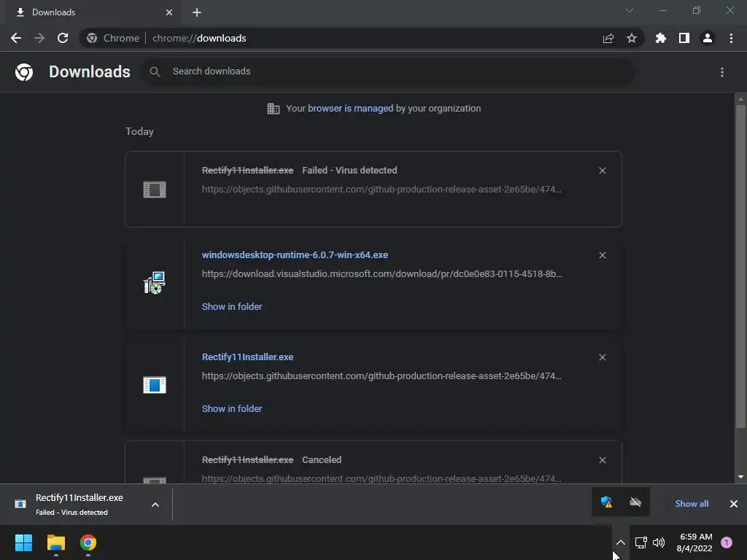This screenshot has height=560, width=747.
Task: Open the blue Rectify11Installer.exe file link
Action: tap(247, 357)
